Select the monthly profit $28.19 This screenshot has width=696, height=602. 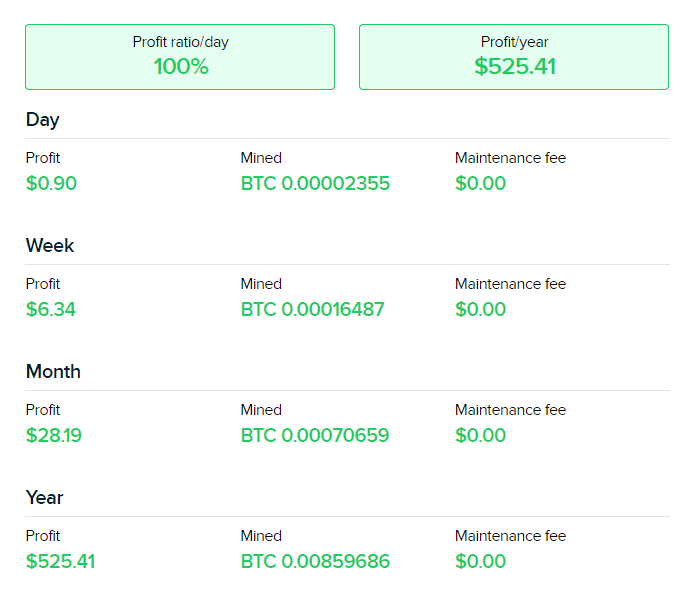[54, 436]
